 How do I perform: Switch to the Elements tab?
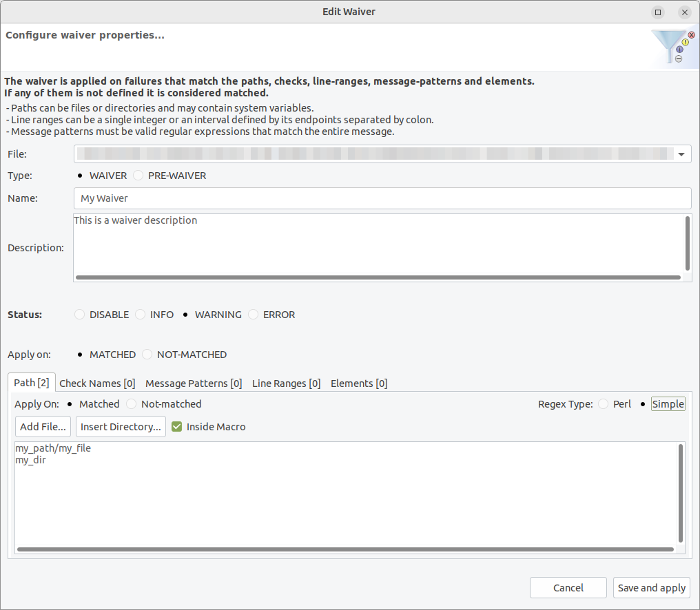pyautogui.click(x=358, y=383)
